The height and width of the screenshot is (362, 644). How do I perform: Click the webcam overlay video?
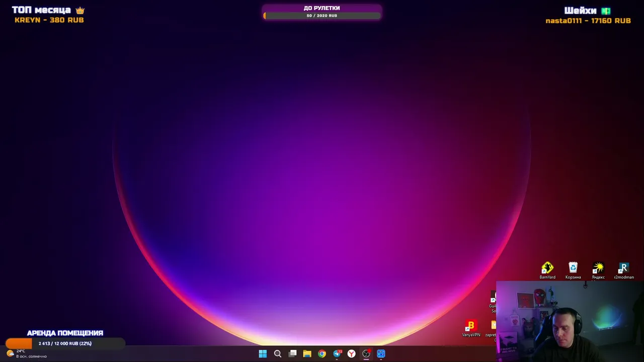[570, 321]
